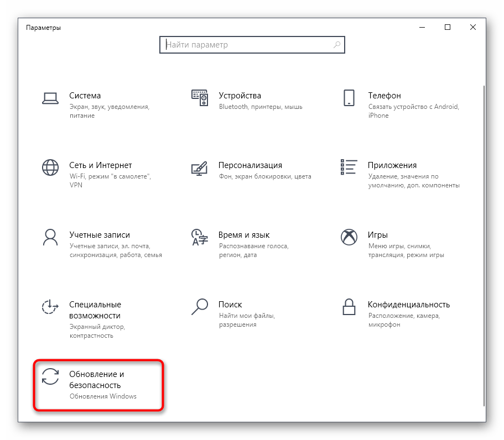
Task: Open Устройства via keyboard-speaker icon
Action: click(x=199, y=98)
